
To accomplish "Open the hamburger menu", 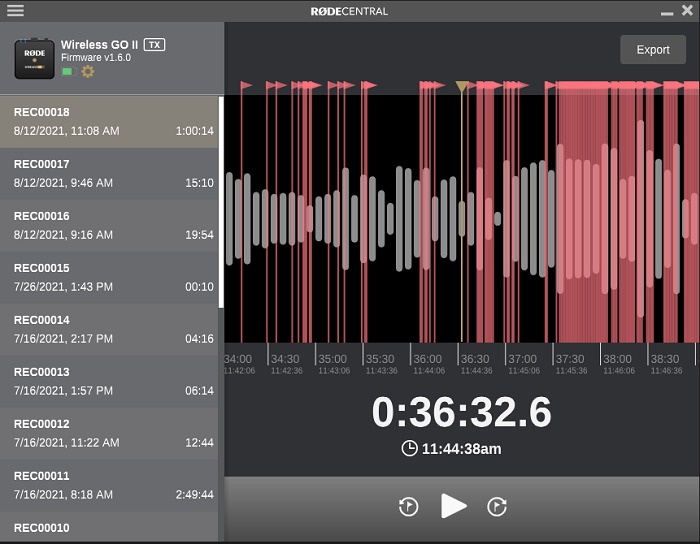I will point(15,11).
